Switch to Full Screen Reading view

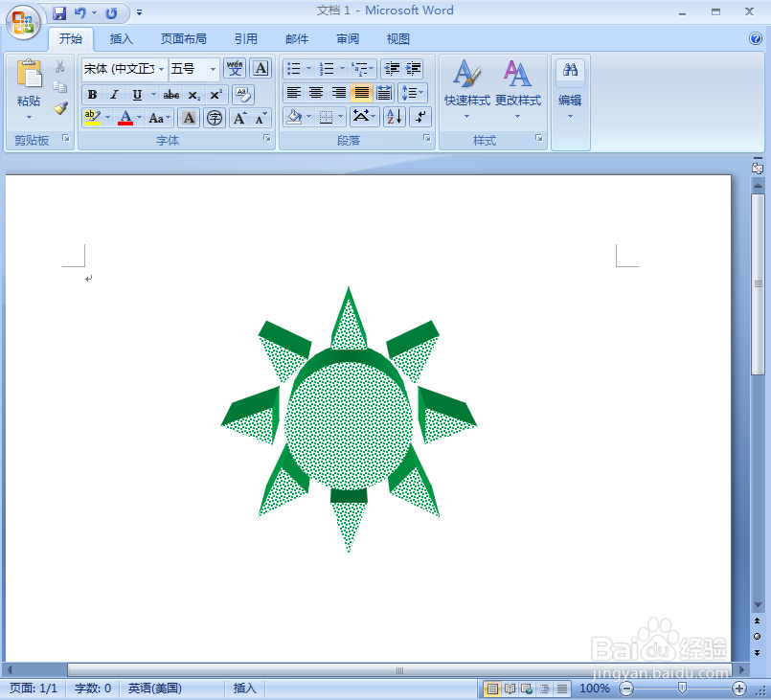[x=510, y=689]
